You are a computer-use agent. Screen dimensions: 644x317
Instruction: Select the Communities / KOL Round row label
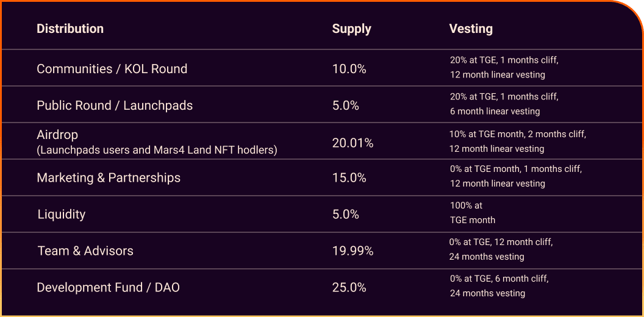pos(112,69)
